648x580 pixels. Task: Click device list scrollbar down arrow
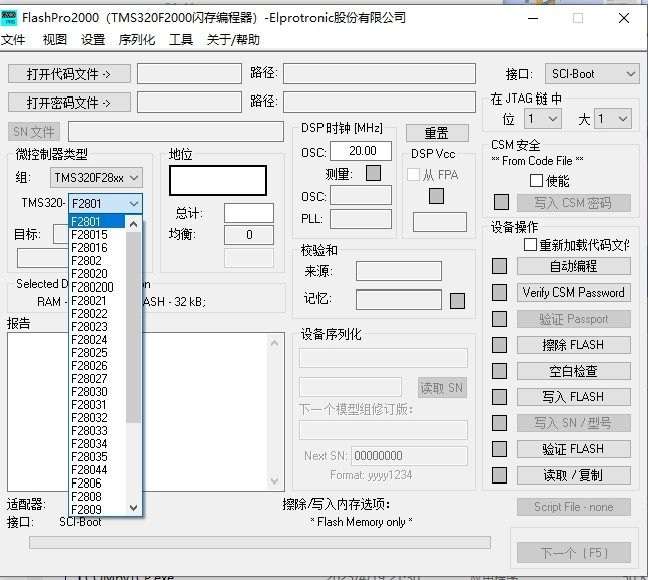(133, 508)
